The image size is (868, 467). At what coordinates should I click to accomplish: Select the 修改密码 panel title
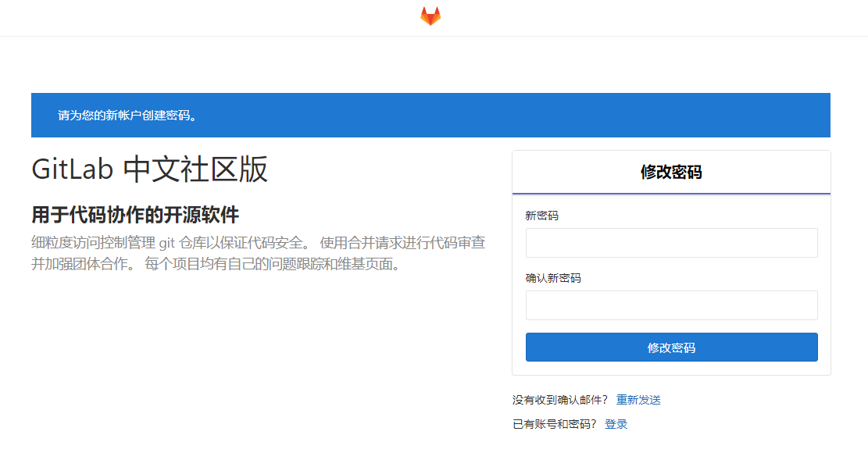pyautogui.click(x=671, y=172)
